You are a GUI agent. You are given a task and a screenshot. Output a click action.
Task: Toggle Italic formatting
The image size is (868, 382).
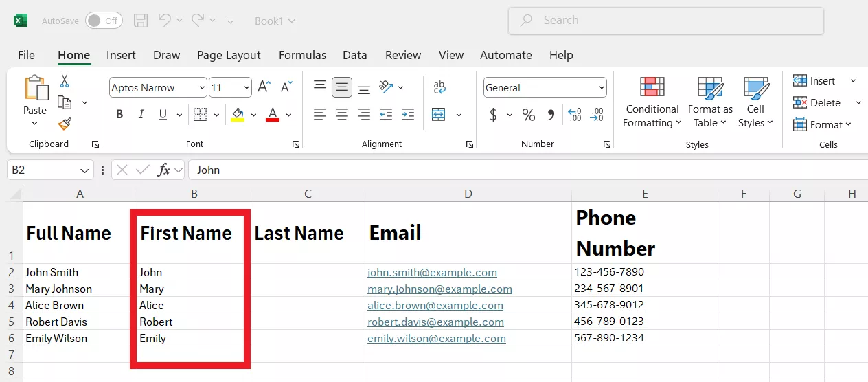pyautogui.click(x=141, y=115)
